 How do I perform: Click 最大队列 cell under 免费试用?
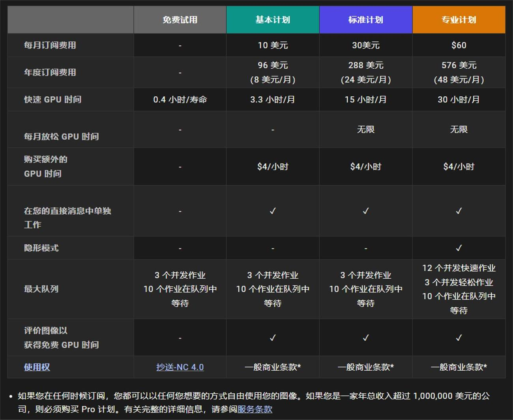(180, 289)
